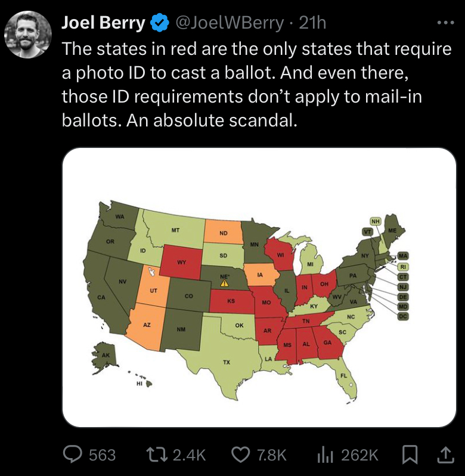Visit the @JoelWBerry handle
The width and height of the screenshot is (465, 476).
pyautogui.click(x=230, y=23)
